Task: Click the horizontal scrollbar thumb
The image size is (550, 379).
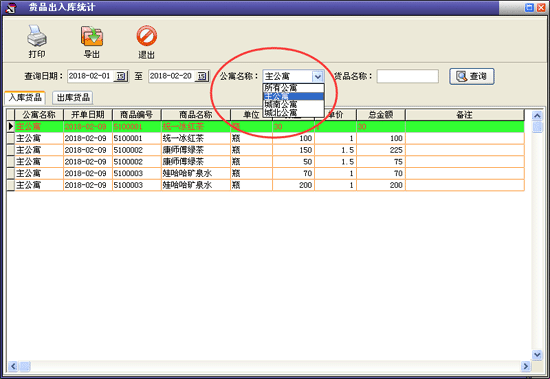Action: click(x=25, y=366)
